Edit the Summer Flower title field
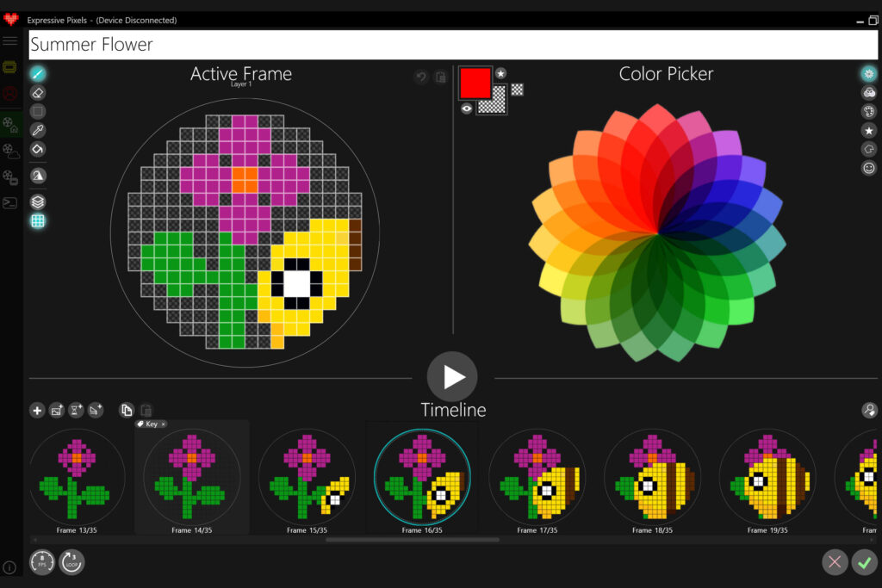This screenshot has height=588, width=882. pyautogui.click(x=258, y=44)
